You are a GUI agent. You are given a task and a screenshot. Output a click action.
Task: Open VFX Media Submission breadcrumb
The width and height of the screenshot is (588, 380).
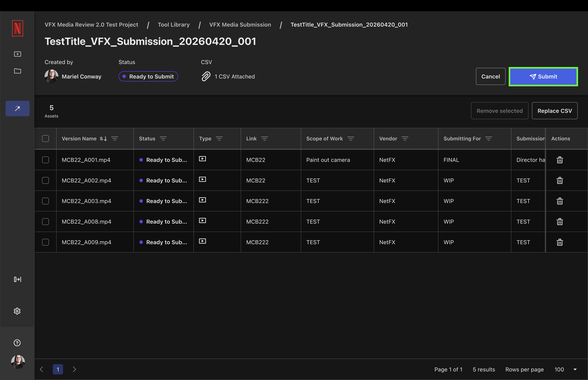point(240,25)
